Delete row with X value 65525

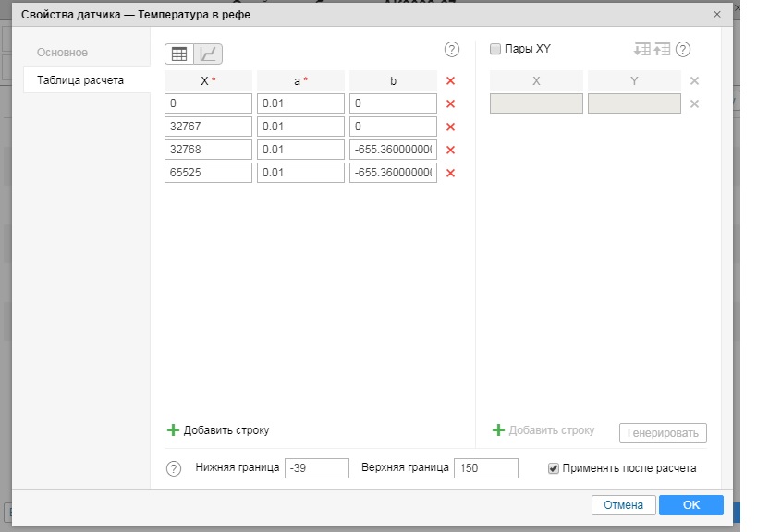pyautogui.click(x=451, y=173)
